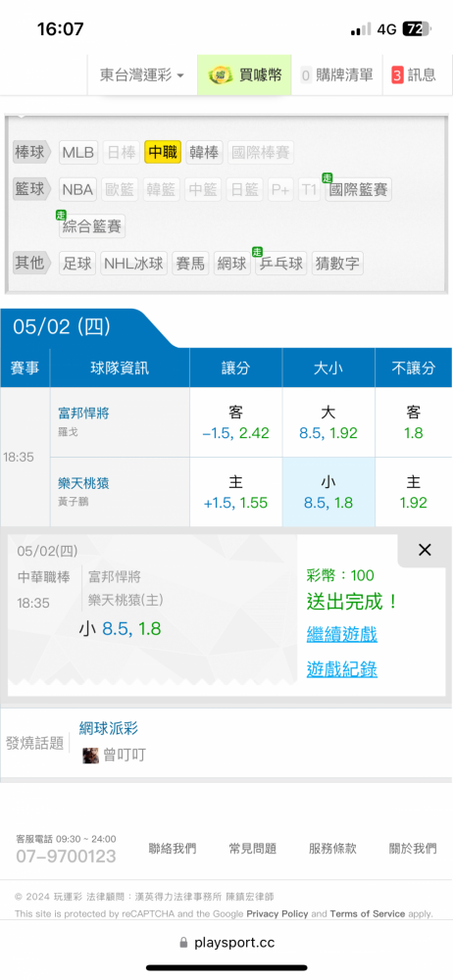
Task: Click the 棒球 category label
Action: click(x=32, y=152)
